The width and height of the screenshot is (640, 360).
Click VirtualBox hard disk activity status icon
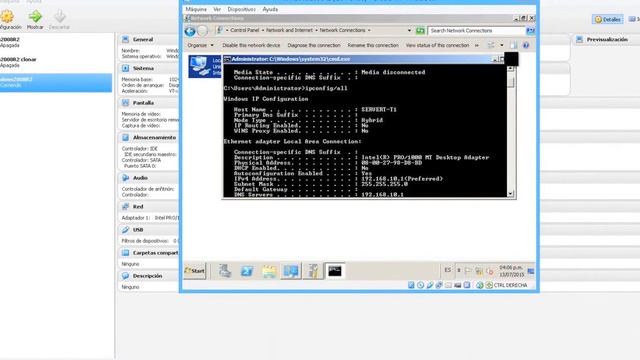click(411, 285)
